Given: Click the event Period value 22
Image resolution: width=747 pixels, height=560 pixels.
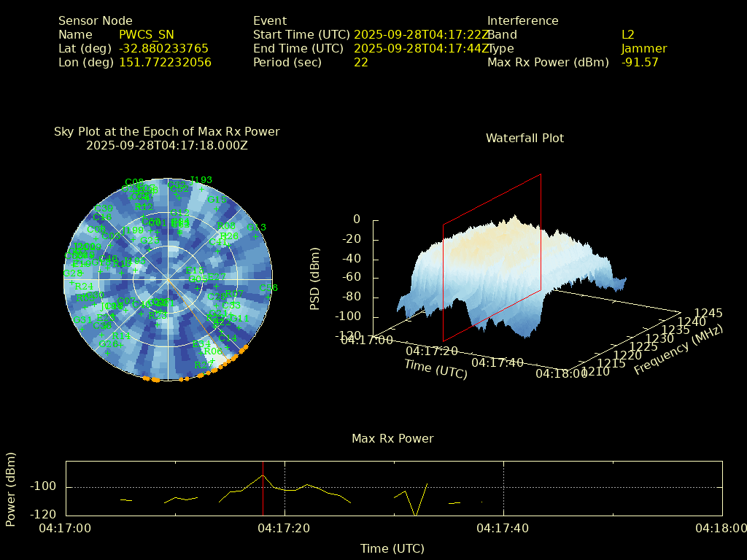Looking at the screenshot, I should 360,63.
